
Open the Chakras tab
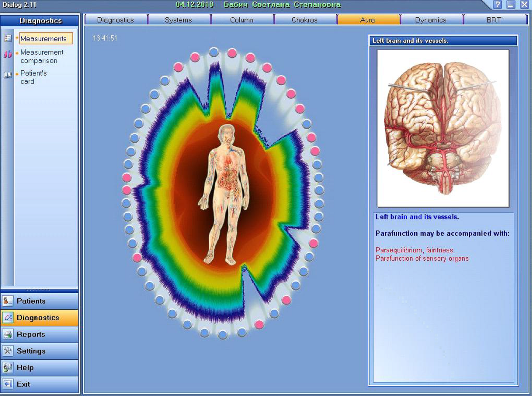click(x=305, y=20)
